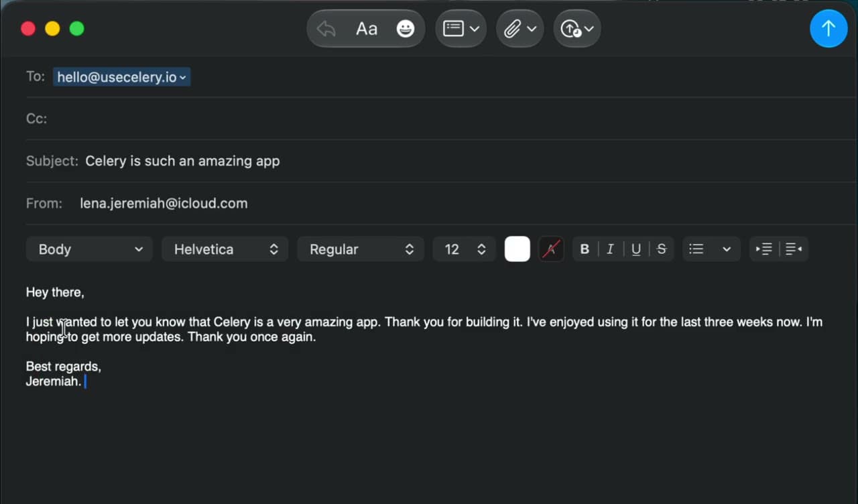Send the email with the blue arrow button
858x504 pixels.
(829, 28)
